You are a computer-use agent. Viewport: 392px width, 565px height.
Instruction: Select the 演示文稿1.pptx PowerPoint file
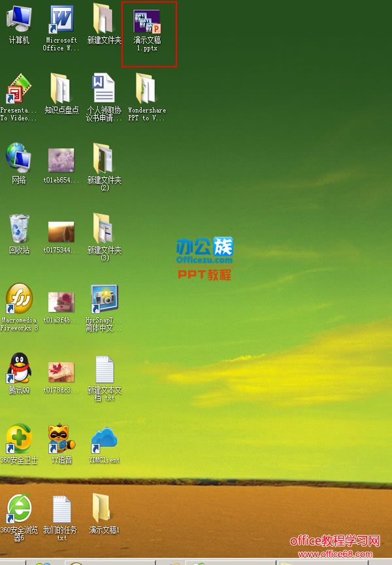[147, 22]
